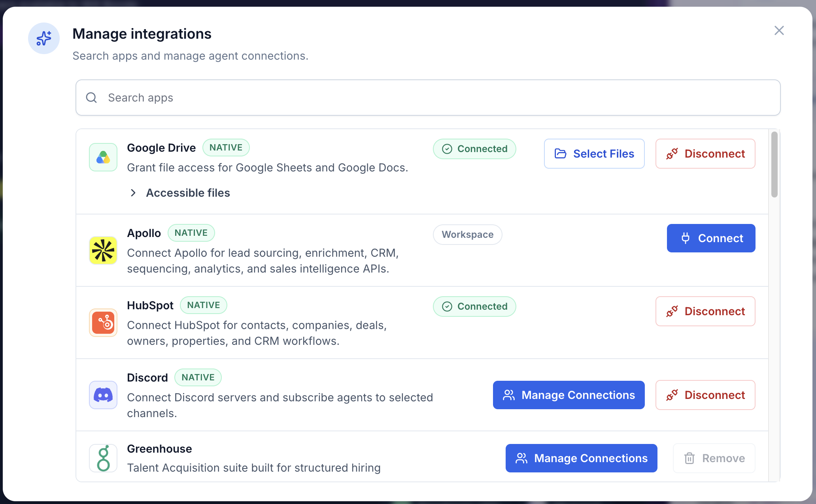This screenshot has width=816, height=504.
Task: Click the HubSpot title text
Action: pyautogui.click(x=150, y=305)
